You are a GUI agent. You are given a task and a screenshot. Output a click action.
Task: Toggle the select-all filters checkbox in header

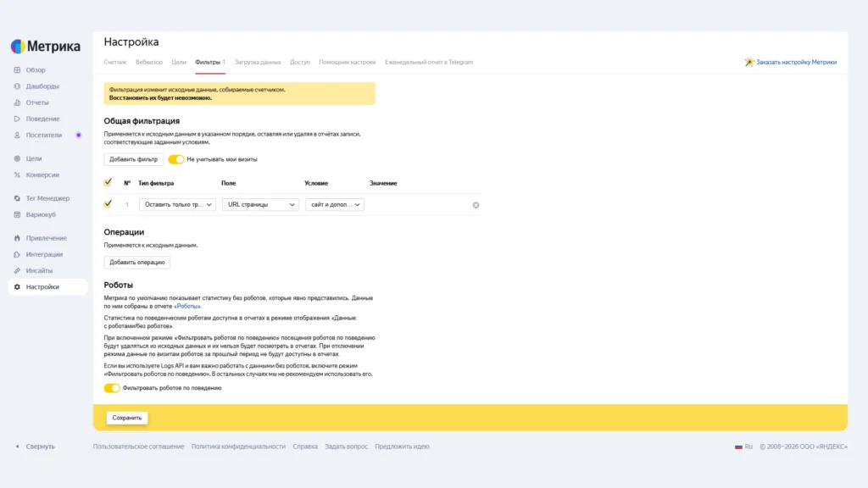click(x=108, y=182)
